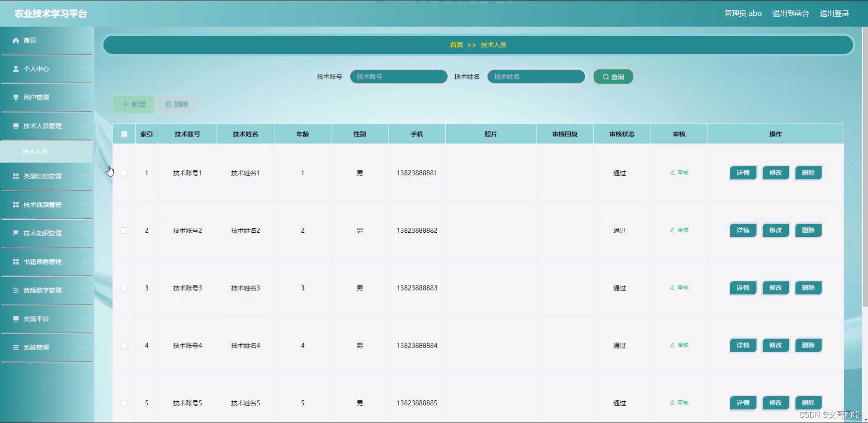Open 技术视频管理 via its sidebar icon
868x423 pixels.
tap(15, 205)
